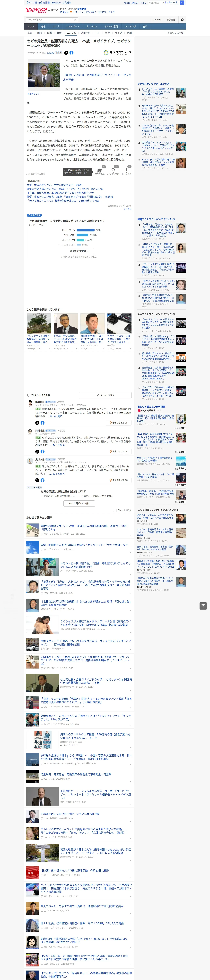Open the 速報 navigation tab
The width and height of the screenshot is (210, 980).
43,27
